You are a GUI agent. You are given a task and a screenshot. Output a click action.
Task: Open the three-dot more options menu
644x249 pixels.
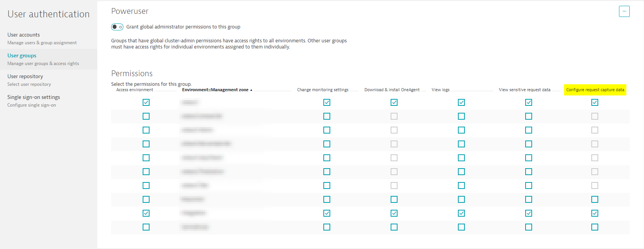click(624, 12)
